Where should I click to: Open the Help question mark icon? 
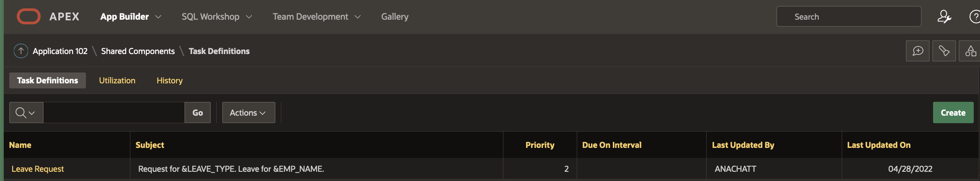point(975,17)
